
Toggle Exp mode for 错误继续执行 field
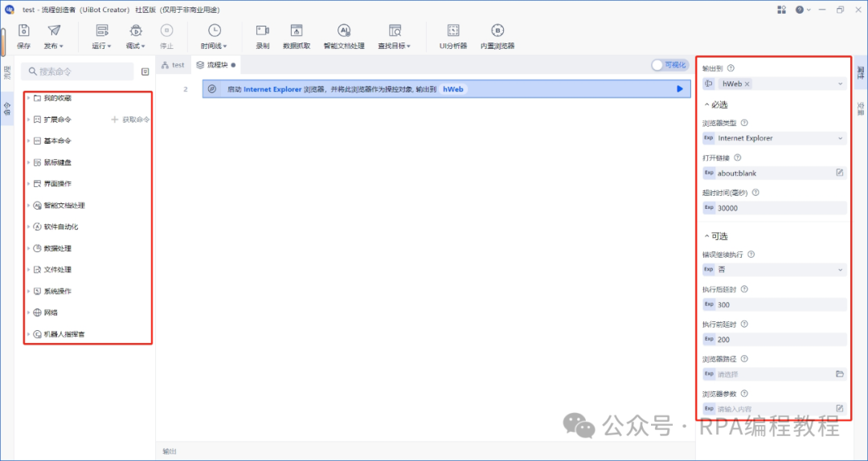[x=709, y=270]
